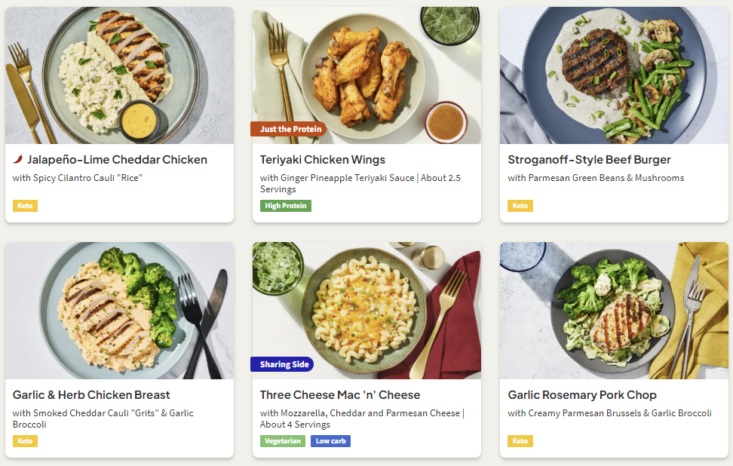Select the Stroganoff-Style Beef Burger title
The image size is (733, 466).
589,159
